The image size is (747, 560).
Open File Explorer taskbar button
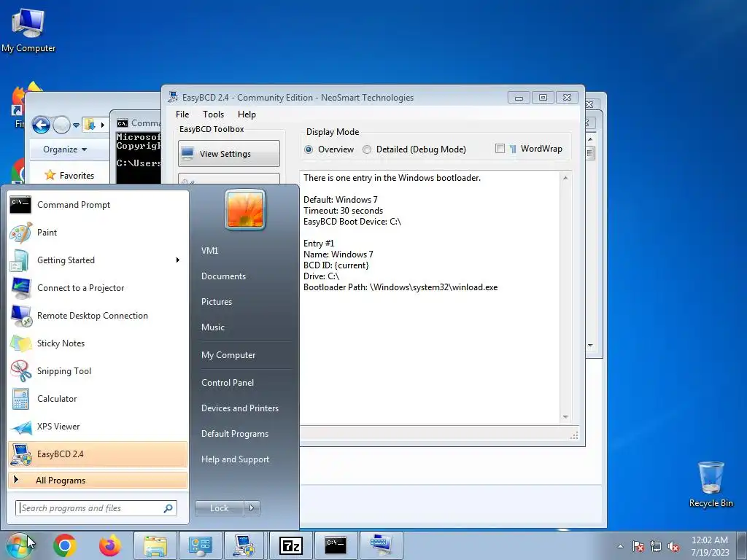tap(155, 545)
